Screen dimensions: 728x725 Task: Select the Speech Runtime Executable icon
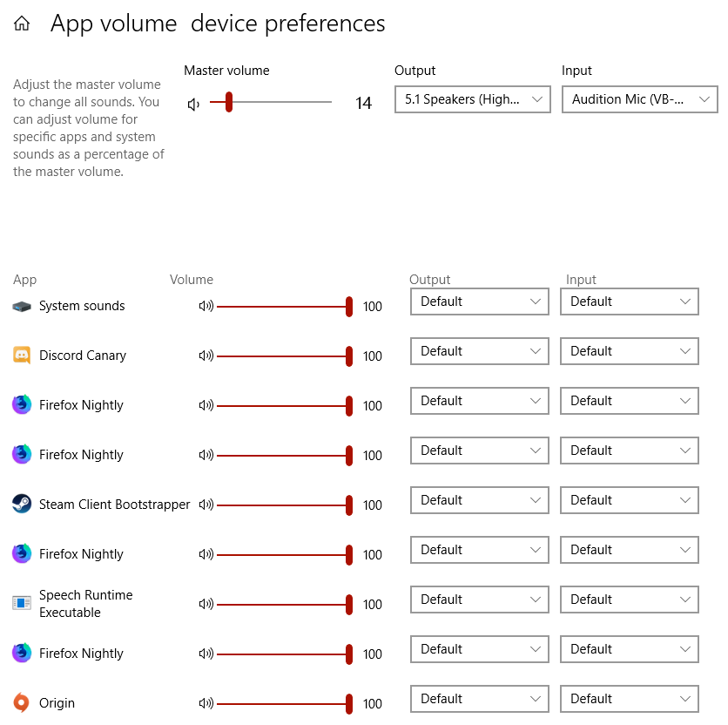(x=24, y=601)
